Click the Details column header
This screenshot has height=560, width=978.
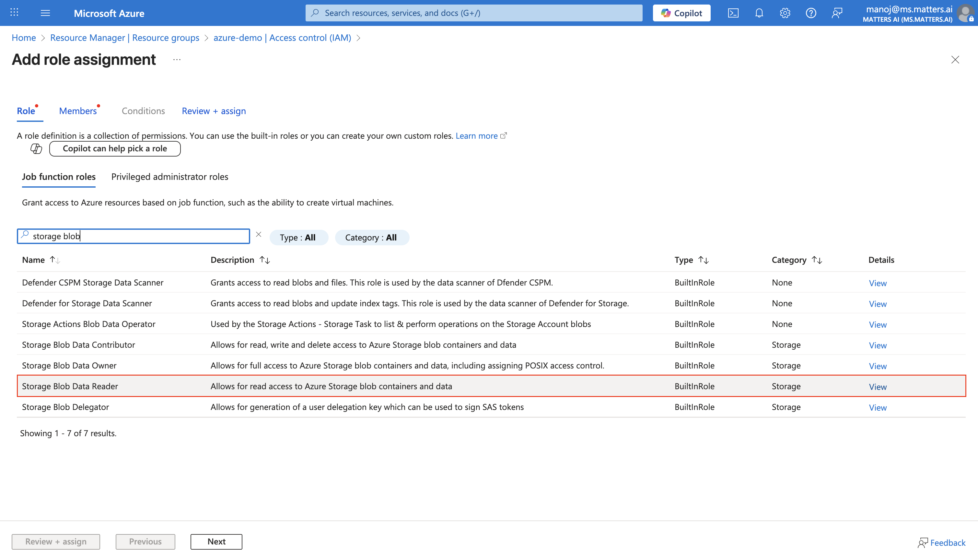tap(881, 260)
